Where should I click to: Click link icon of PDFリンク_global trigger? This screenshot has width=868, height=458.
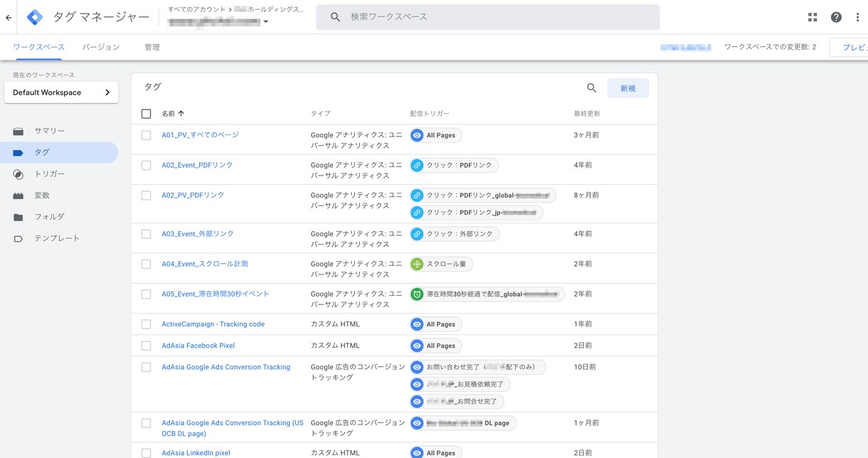(x=417, y=195)
